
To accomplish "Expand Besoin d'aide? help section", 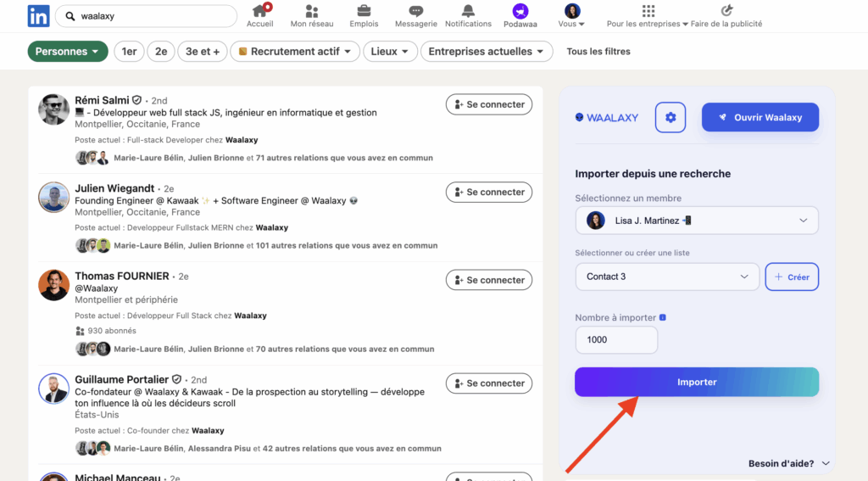I will click(789, 463).
